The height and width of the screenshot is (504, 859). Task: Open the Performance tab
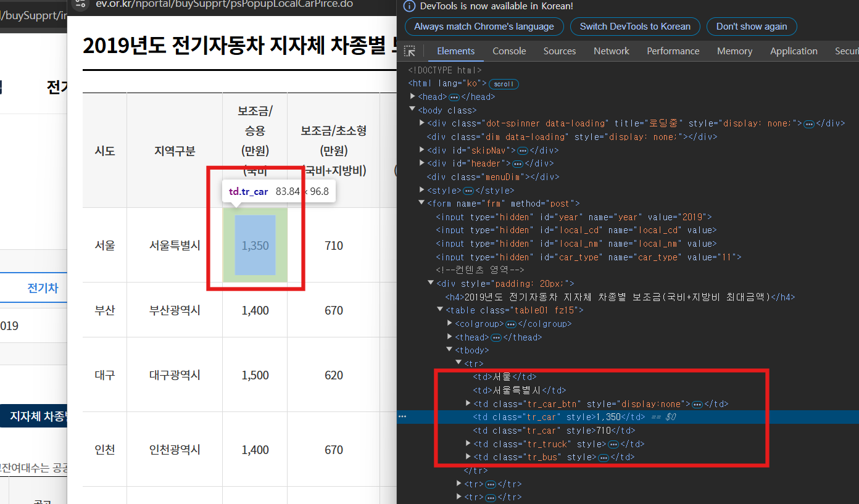click(x=673, y=51)
